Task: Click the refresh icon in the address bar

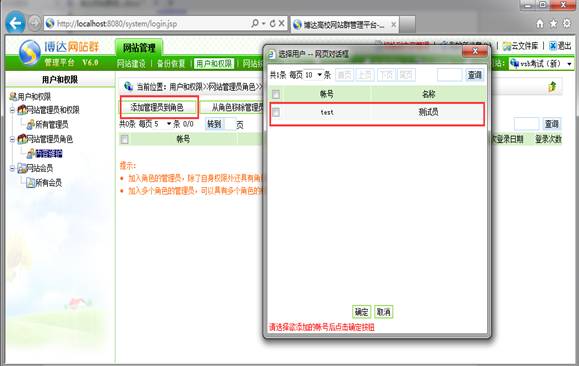Action: (x=272, y=24)
